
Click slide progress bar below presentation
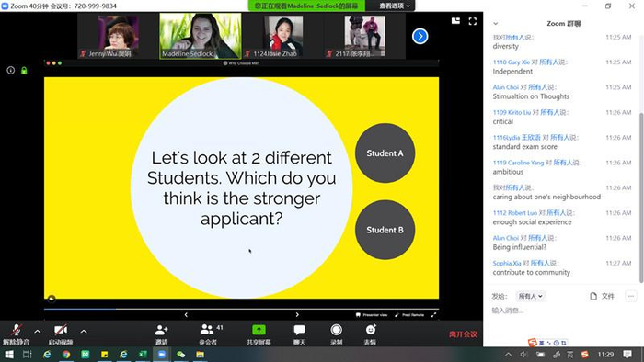click(x=241, y=309)
